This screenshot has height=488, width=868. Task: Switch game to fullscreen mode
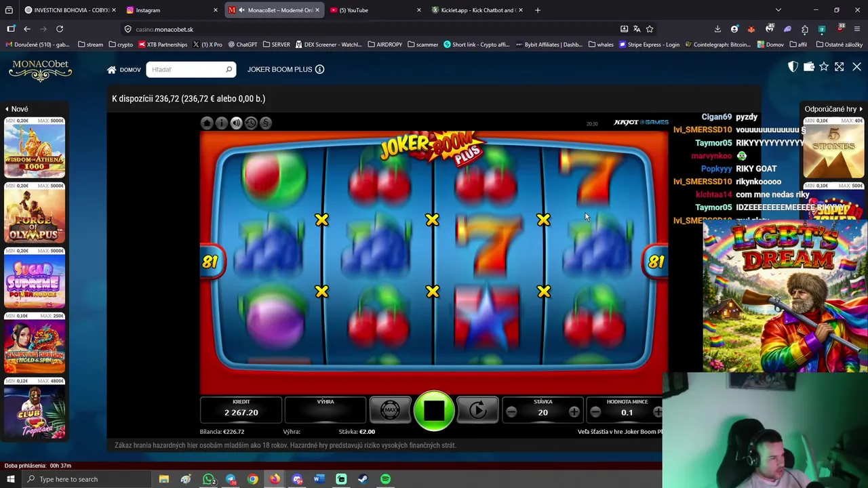pyautogui.click(x=840, y=66)
